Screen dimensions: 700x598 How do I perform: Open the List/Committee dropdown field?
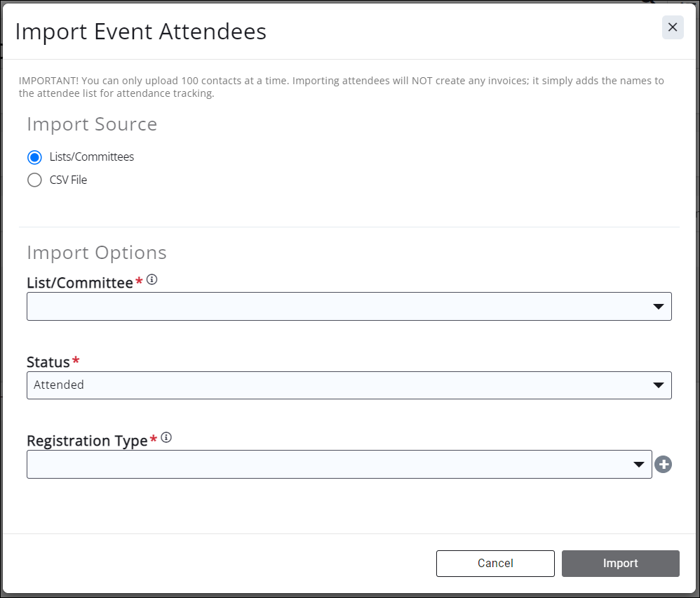pyautogui.click(x=337, y=307)
